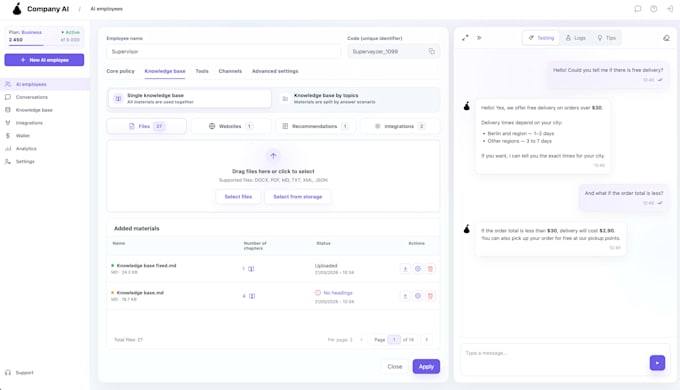
Task: View chapters of Knowledge base fixed.md
Action: [251, 269]
